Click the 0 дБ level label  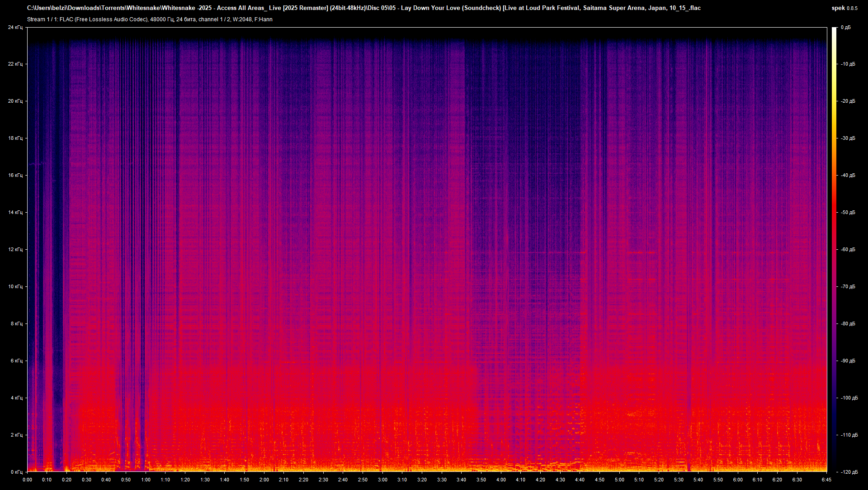click(x=846, y=27)
